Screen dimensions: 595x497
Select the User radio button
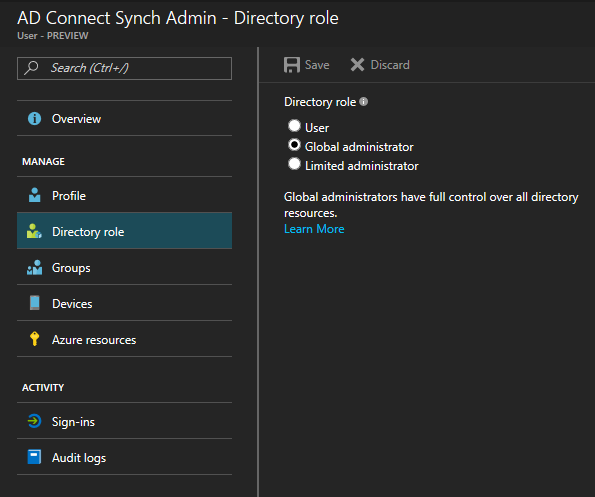pos(294,126)
